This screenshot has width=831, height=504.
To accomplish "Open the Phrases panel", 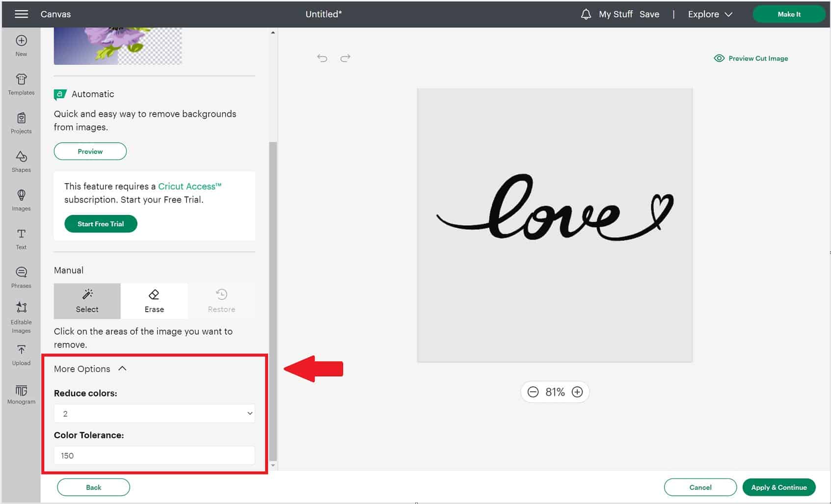I will pos(21,277).
